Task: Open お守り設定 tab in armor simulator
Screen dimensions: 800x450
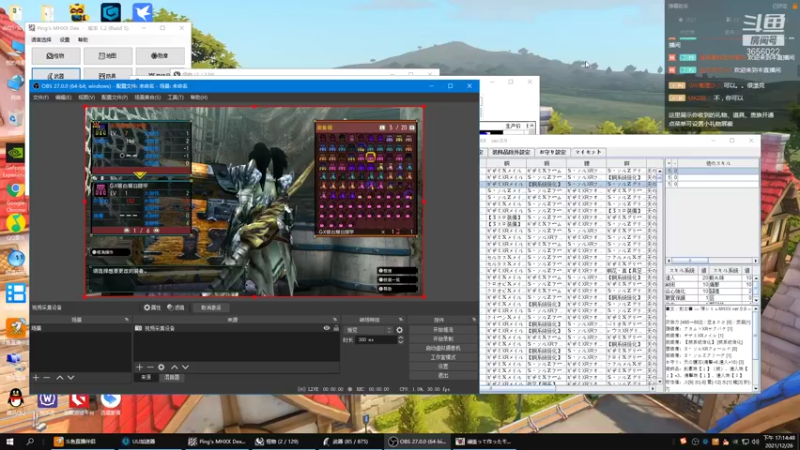Action: (x=553, y=152)
